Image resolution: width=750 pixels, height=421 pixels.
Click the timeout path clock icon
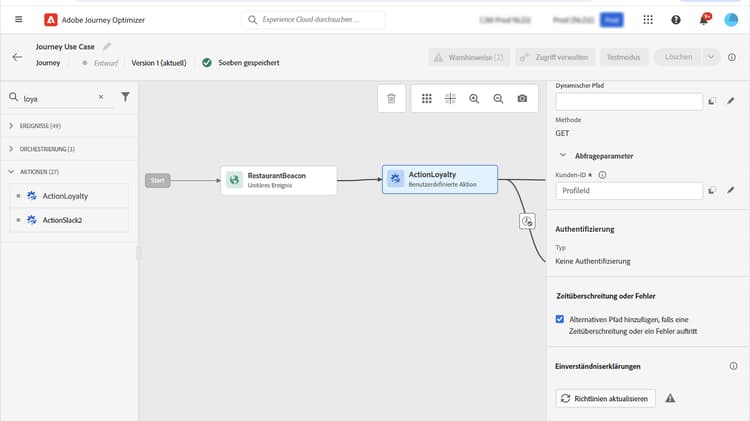pyautogui.click(x=527, y=222)
